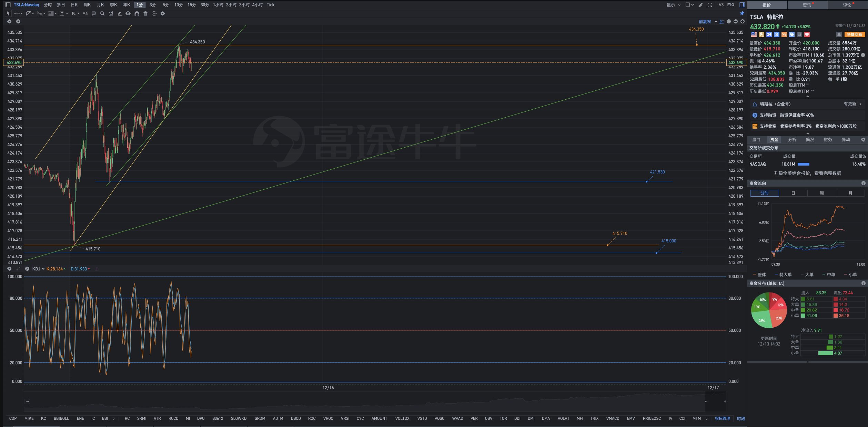
Task: Select the 月 capital flow period
Action: [850, 193]
